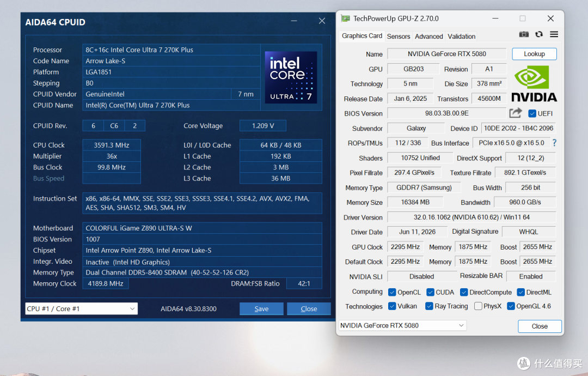The image size is (588, 376).
Task: Open the NVIDIA GeForce RTX 5080 GPU selector
Action: [x=402, y=325]
